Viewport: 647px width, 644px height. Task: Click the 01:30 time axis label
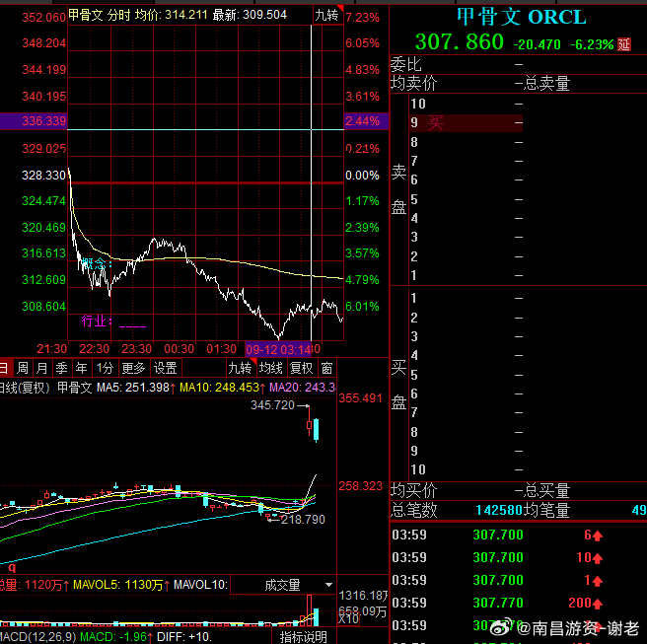click(x=222, y=349)
